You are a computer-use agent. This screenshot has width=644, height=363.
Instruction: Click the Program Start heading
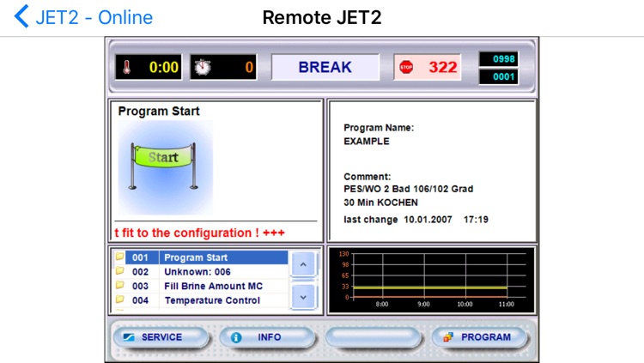tap(159, 112)
